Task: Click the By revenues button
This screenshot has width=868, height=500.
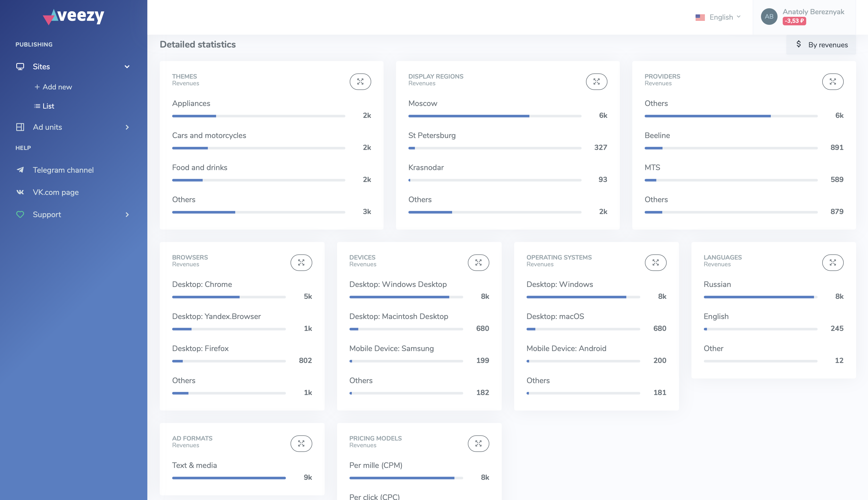Action: [x=821, y=45]
